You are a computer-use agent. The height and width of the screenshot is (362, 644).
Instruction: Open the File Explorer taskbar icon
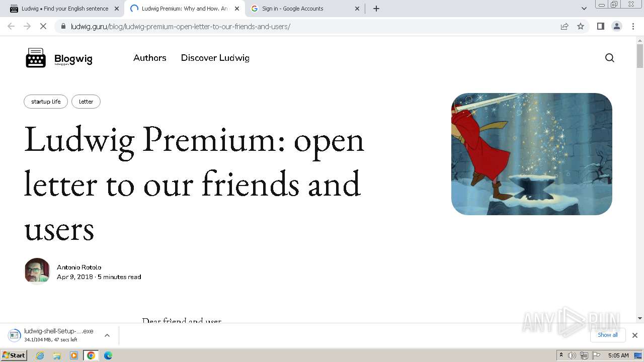coord(57,355)
